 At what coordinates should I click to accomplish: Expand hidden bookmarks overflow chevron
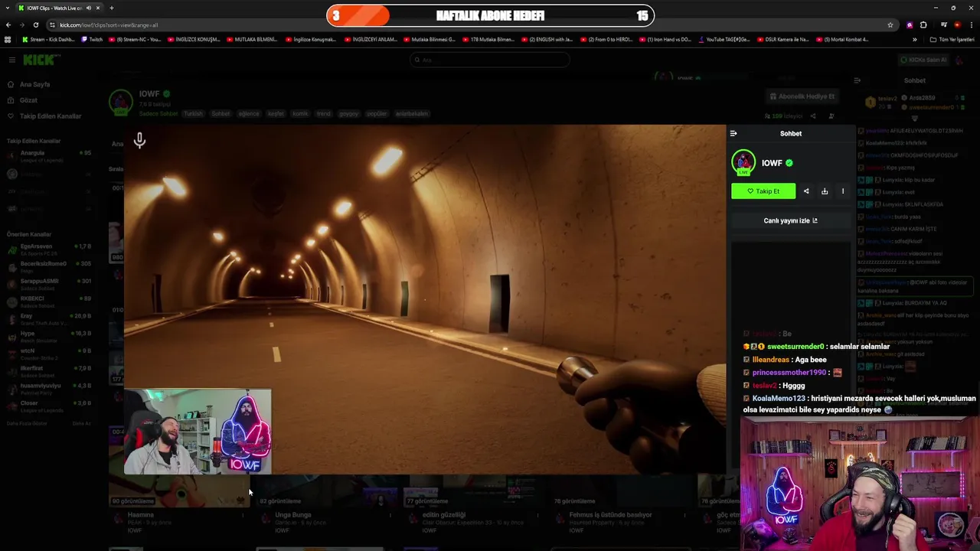pos(914,39)
